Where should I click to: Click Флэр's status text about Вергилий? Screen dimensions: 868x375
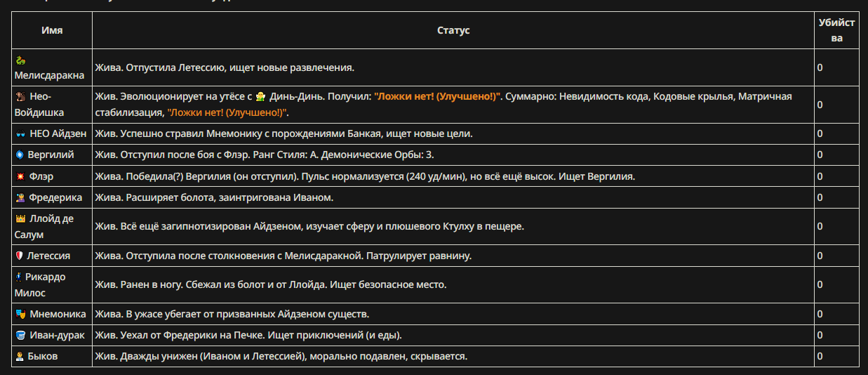[x=365, y=176]
